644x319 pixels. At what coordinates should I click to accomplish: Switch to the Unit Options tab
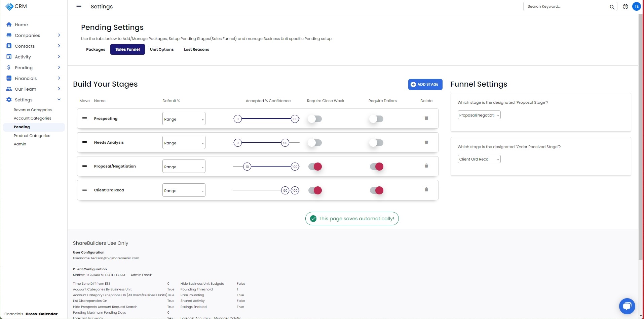[162, 49]
